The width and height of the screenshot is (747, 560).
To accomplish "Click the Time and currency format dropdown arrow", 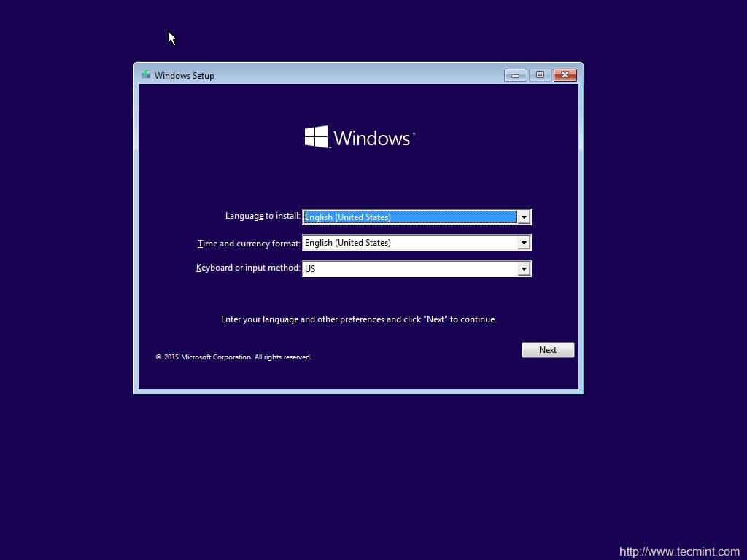I will 524,242.
